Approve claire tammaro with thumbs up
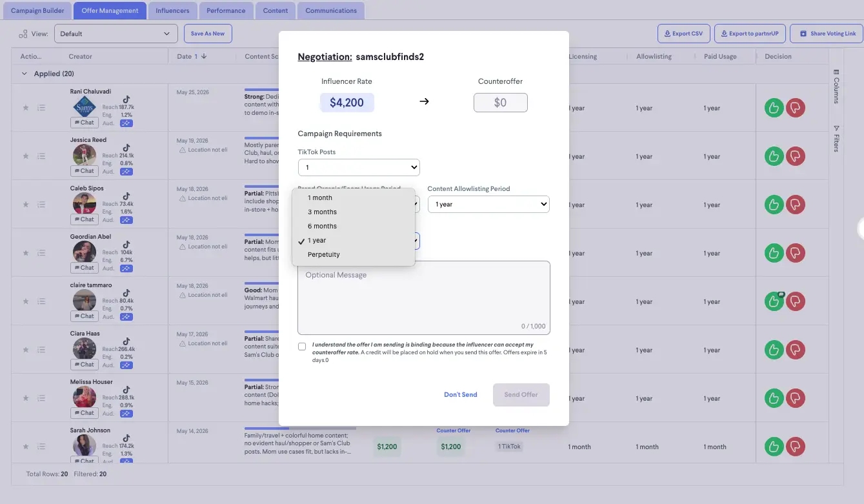This screenshot has width=864, height=504. pyautogui.click(x=774, y=301)
